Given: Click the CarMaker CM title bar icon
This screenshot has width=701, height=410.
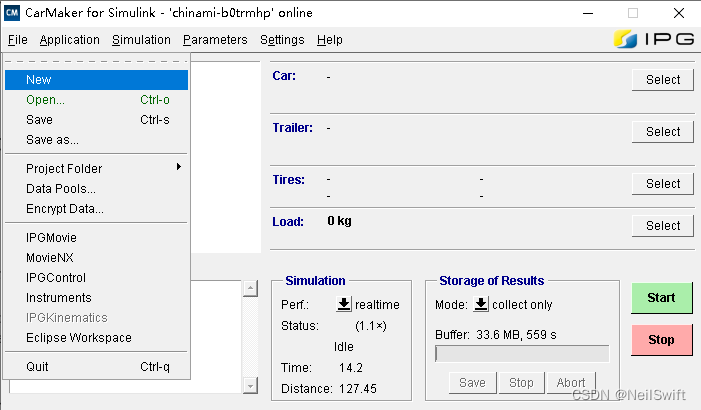Looking at the screenshot, I should pos(12,13).
